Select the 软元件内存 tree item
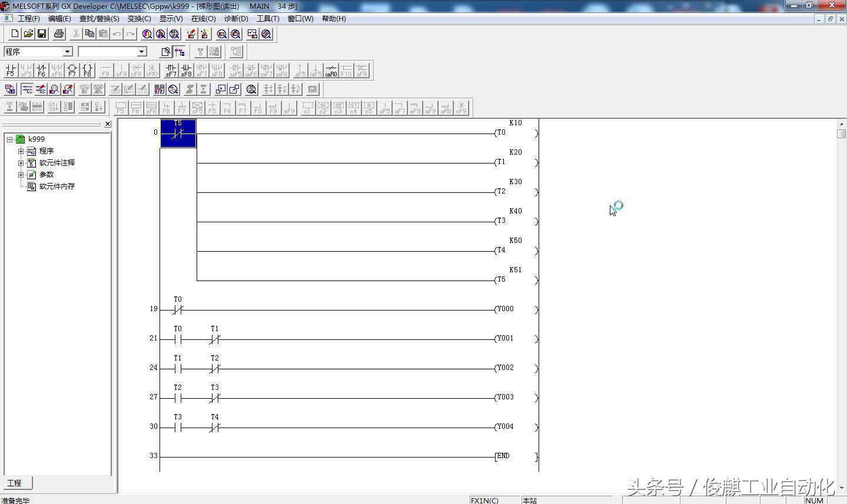Viewport: 847px width, 504px height. (x=57, y=186)
